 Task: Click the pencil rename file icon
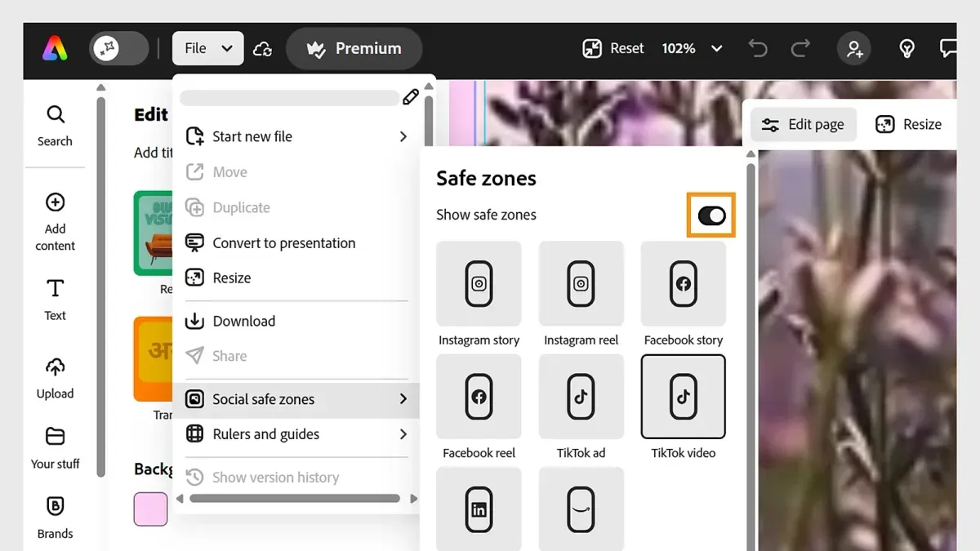click(x=411, y=97)
